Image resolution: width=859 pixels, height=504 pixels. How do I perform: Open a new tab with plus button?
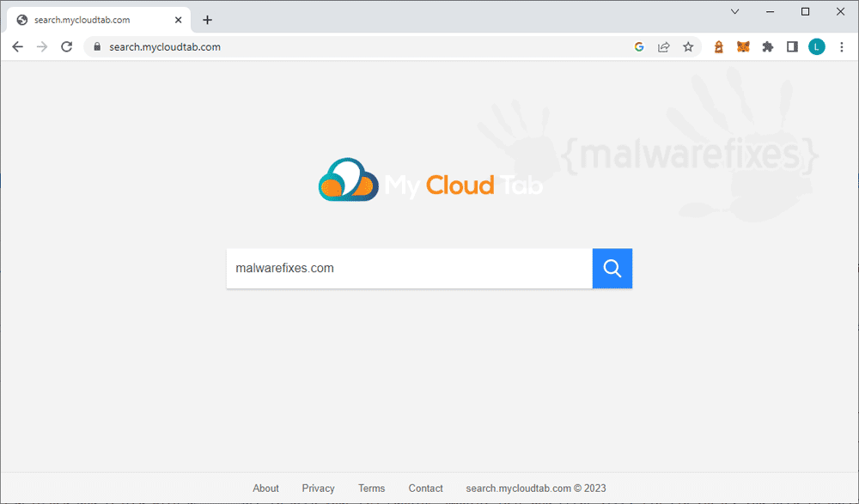pyautogui.click(x=207, y=21)
